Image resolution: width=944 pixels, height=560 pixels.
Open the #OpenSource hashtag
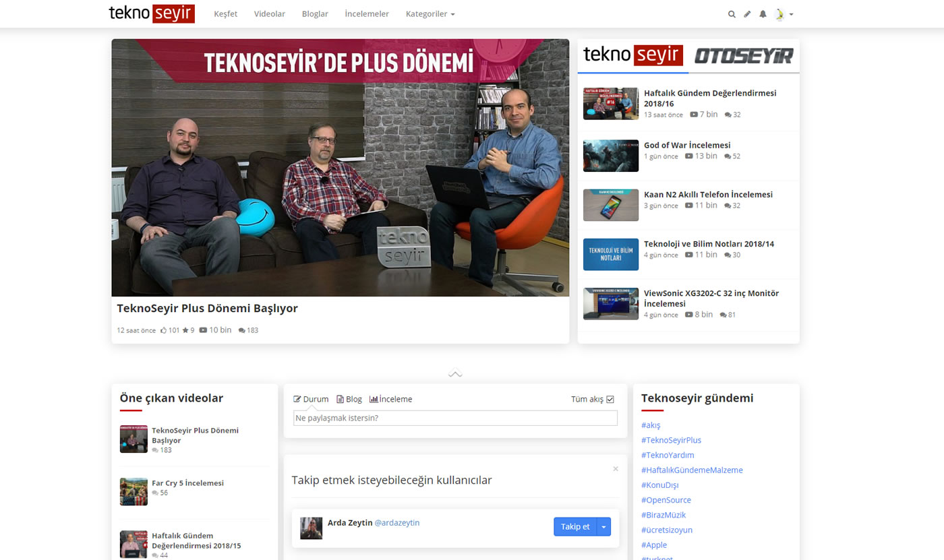(x=666, y=500)
